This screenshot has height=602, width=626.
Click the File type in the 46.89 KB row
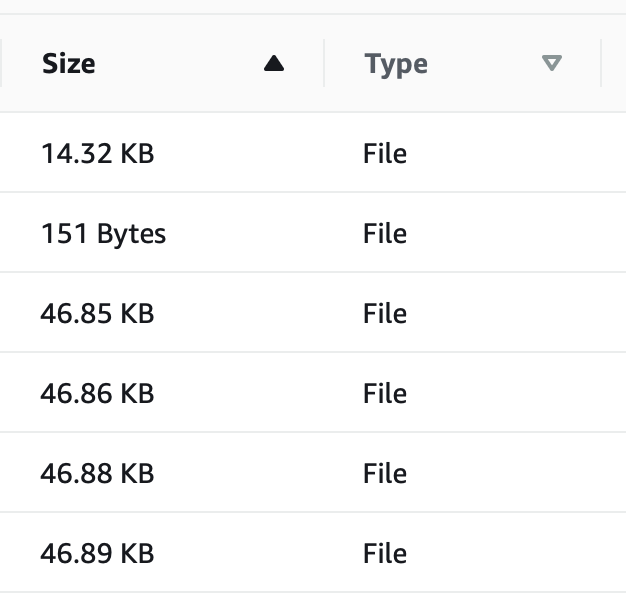385,553
